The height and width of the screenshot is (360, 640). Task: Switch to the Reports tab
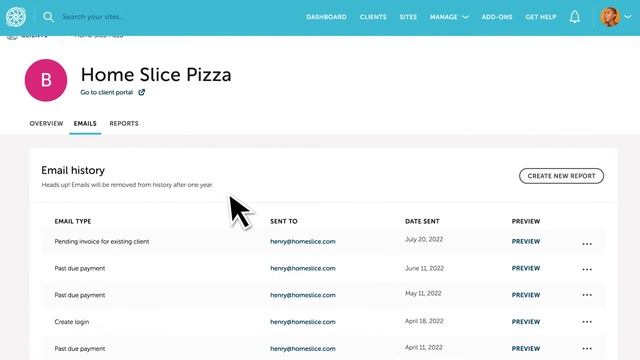(124, 123)
